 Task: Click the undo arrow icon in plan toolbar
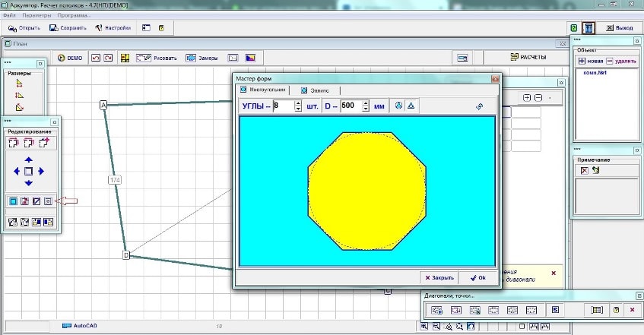[96, 58]
